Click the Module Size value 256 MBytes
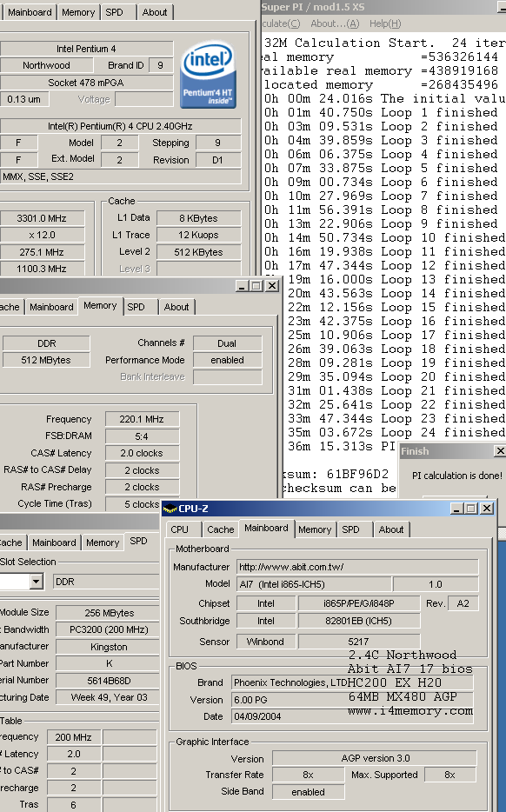506x812 pixels. 110,613
